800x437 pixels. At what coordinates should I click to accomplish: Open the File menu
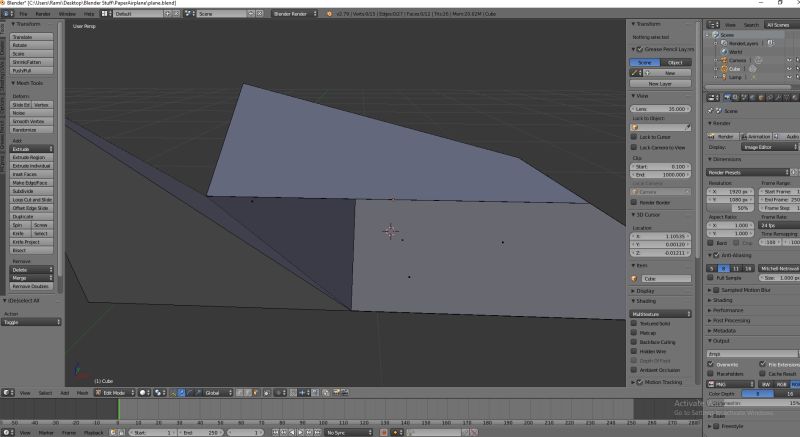pos(23,14)
